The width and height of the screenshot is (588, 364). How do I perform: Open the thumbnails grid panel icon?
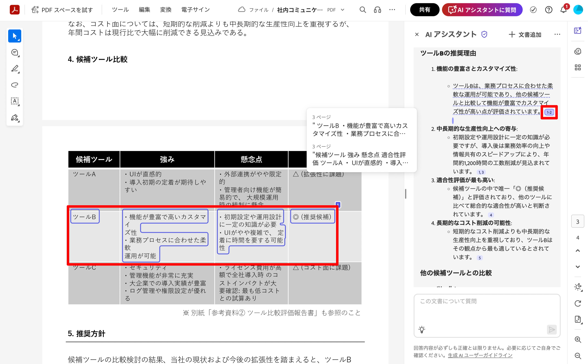578,67
